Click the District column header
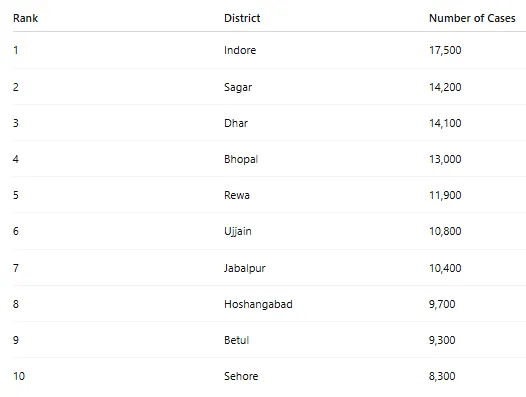Image resolution: width=526 pixels, height=397 pixels. point(242,18)
